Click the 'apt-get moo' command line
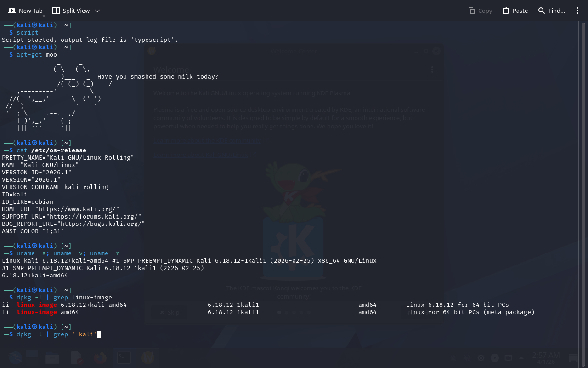588x368 pixels. point(37,55)
